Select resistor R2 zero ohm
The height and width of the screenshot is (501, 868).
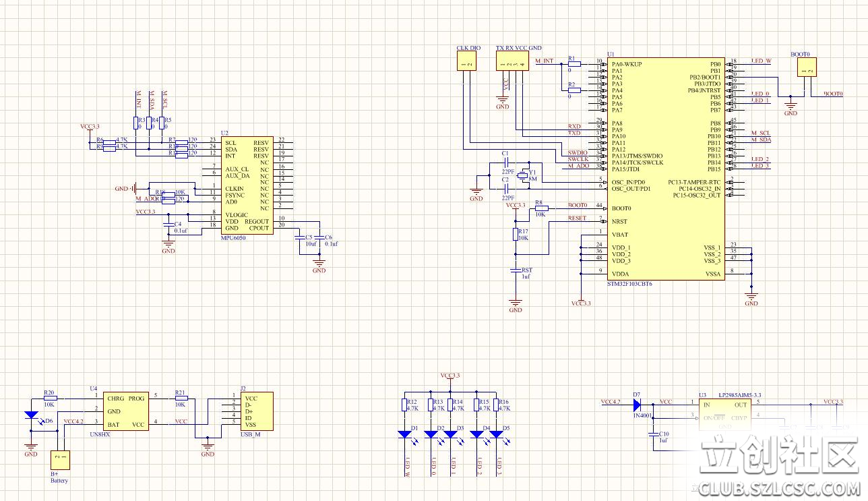[574, 90]
